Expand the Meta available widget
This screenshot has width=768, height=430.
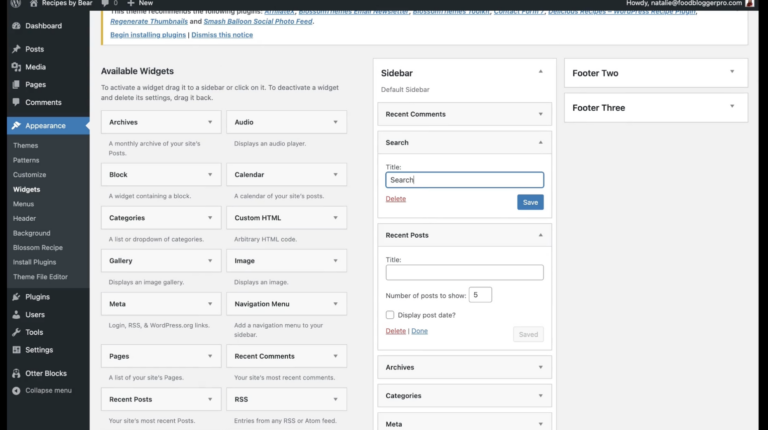pyautogui.click(x=210, y=304)
